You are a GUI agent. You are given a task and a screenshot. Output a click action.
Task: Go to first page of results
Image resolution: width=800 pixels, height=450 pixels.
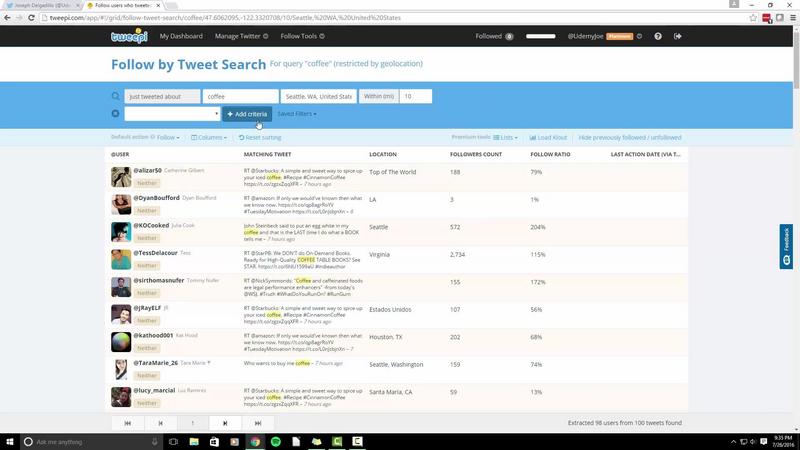point(128,423)
